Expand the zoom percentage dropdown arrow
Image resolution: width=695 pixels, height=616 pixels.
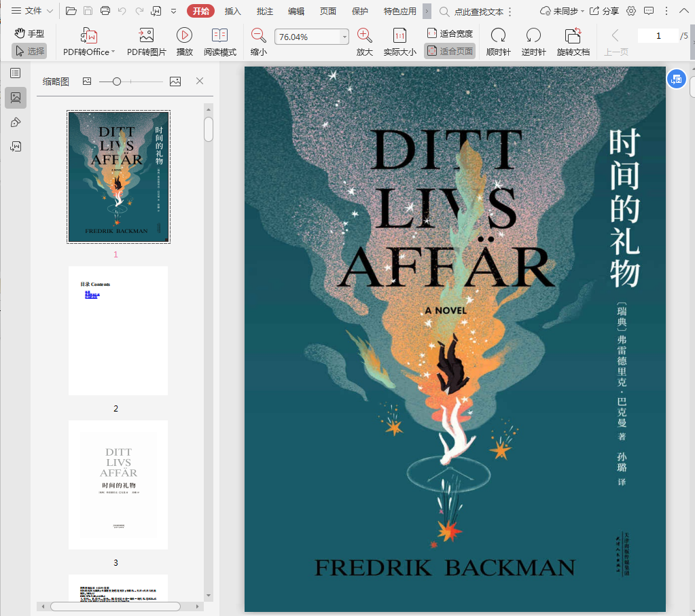pos(344,37)
